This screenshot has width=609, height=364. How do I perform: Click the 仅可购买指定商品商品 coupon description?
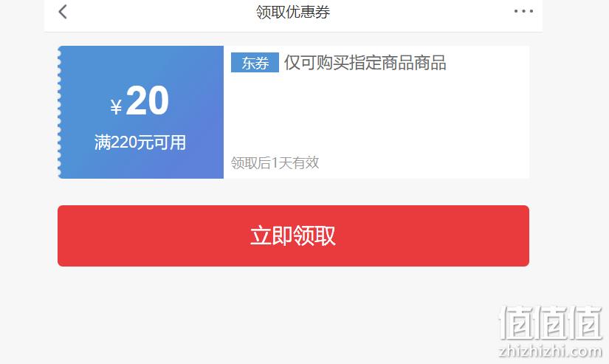coord(365,63)
